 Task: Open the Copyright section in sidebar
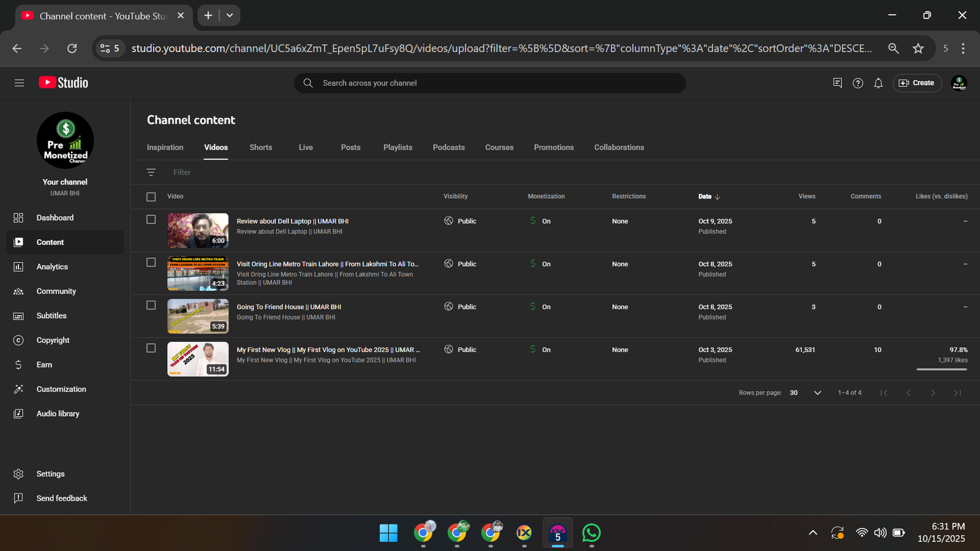[53, 340]
